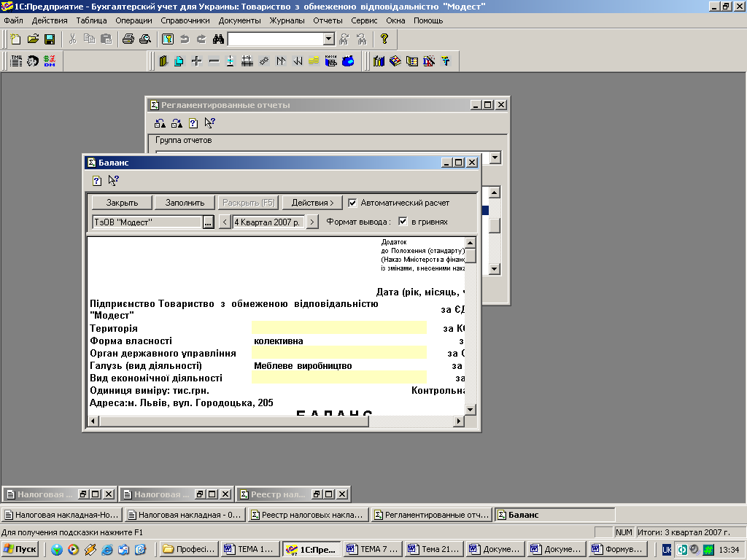747x560 pixels.
Task: Open the Операции menu
Action: [x=133, y=20]
